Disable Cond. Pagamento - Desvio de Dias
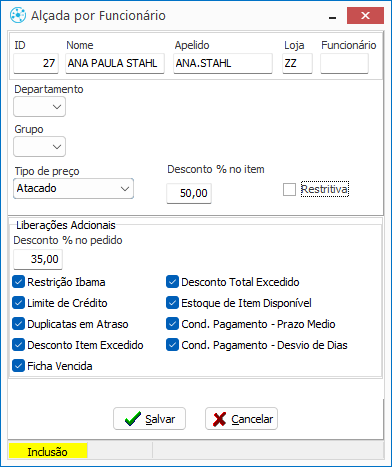Screen dimensions: 392x467 (x=172, y=345)
